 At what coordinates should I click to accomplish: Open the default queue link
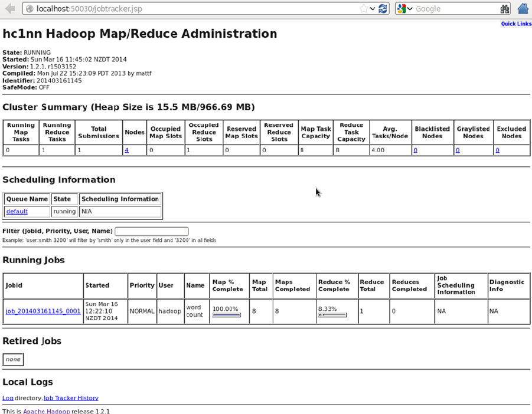pos(17,211)
